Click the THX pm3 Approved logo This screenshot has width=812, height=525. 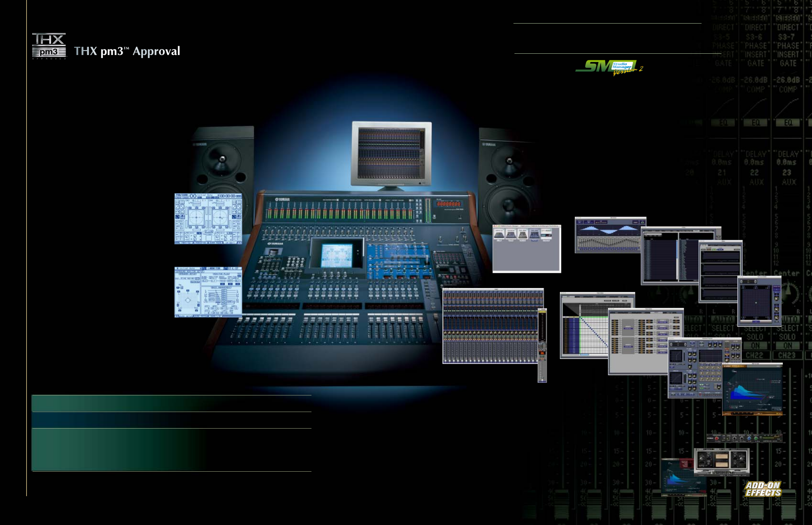pos(49,46)
